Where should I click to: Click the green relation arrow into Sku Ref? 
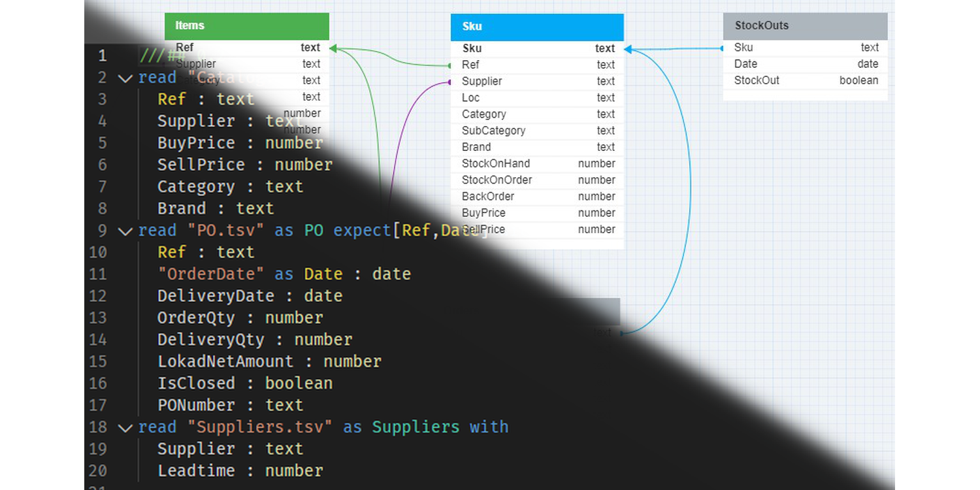[450, 65]
